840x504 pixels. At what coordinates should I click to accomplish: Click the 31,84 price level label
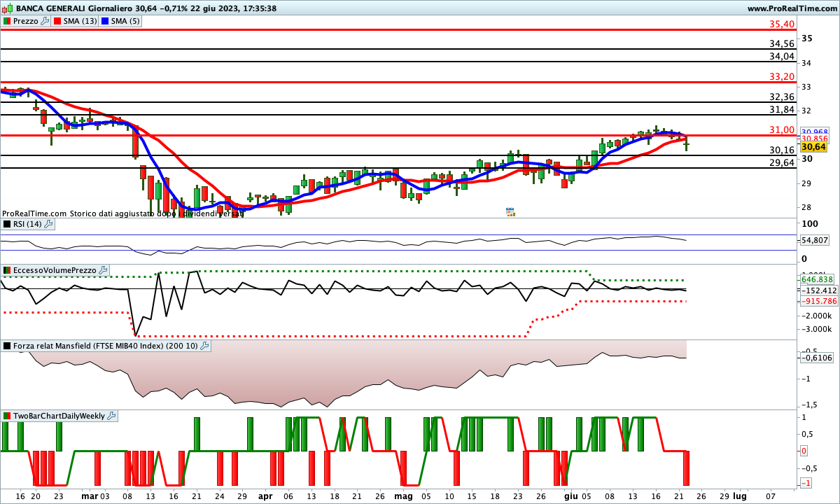782,109
